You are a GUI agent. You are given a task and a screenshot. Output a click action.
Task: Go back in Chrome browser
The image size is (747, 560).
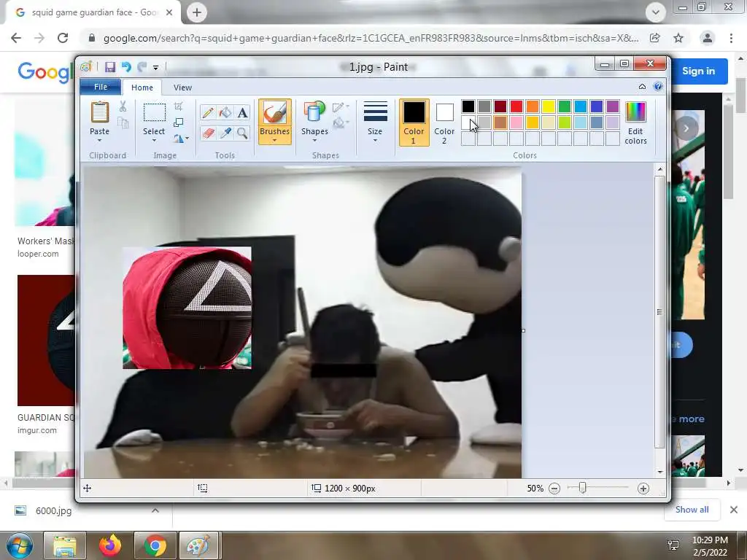pyautogui.click(x=16, y=38)
